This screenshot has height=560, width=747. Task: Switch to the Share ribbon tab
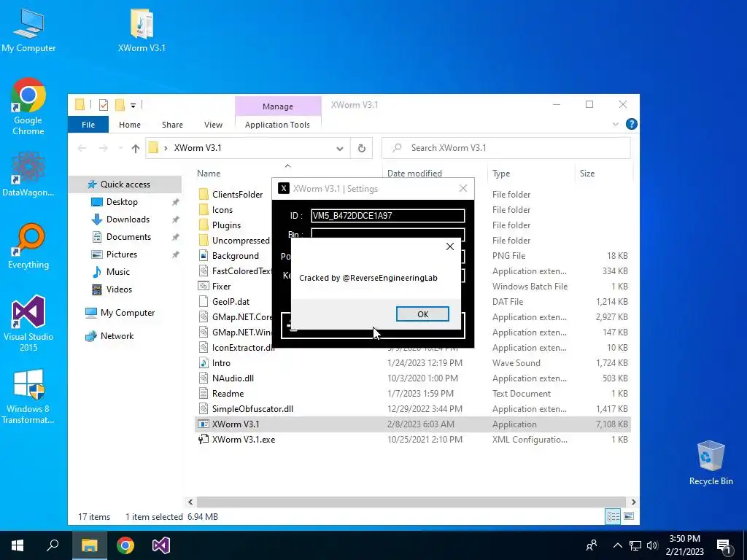click(172, 124)
